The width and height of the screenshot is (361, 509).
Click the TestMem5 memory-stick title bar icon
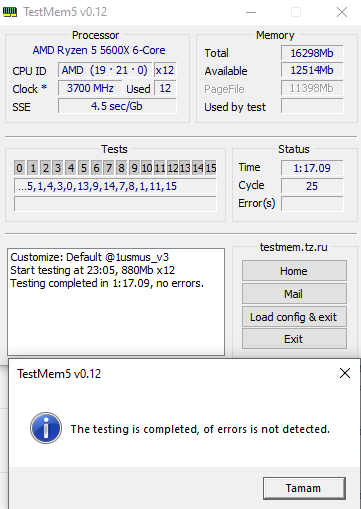[10, 12]
